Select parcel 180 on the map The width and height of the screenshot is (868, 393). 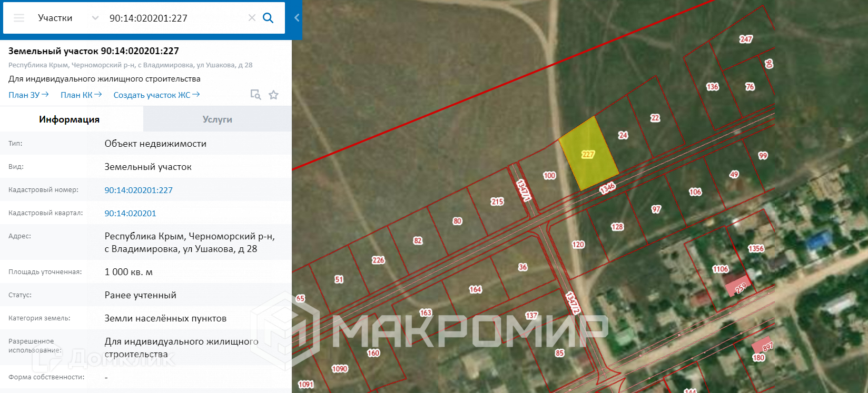pyautogui.click(x=758, y=358)
